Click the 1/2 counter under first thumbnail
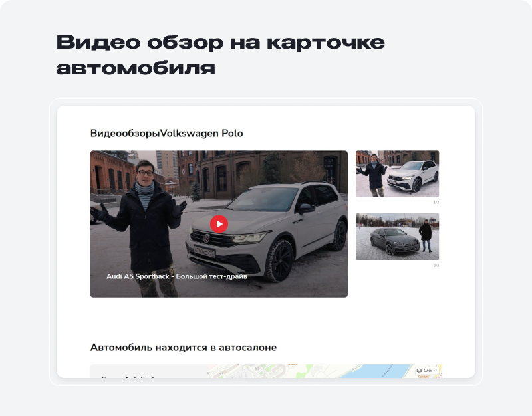Viewport: 532px width, 416px height. pos(436,203)
